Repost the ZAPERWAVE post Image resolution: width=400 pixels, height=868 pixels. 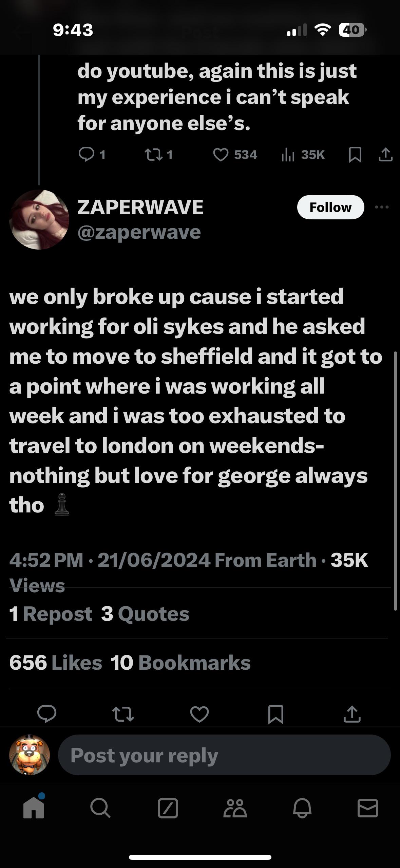(x=123, y=714)
